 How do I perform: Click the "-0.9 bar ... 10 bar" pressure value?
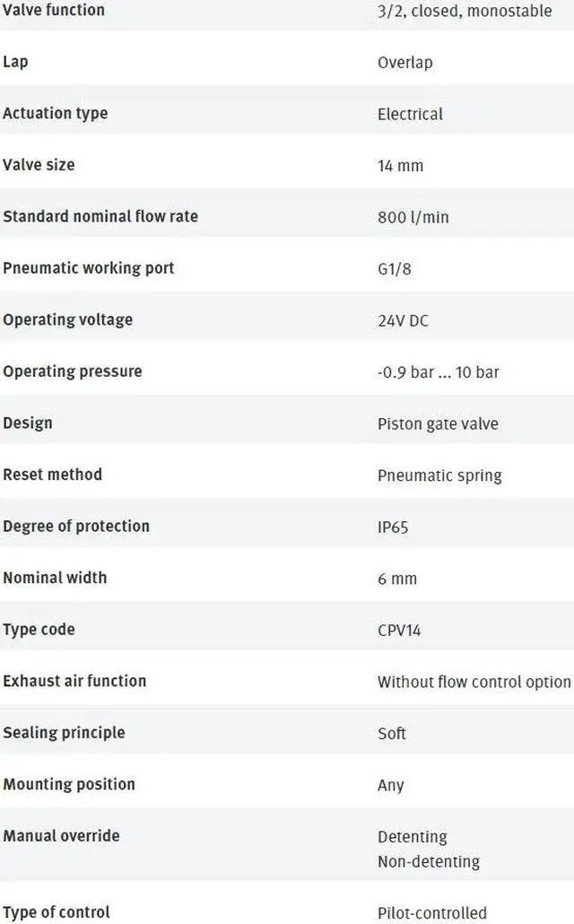[x=438, y=371]
